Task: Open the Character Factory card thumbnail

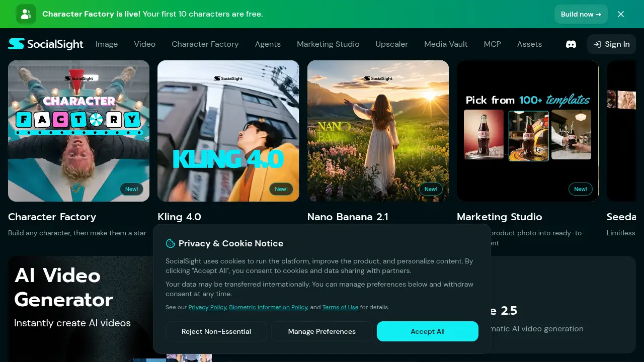Action: (x=78, y=131)
